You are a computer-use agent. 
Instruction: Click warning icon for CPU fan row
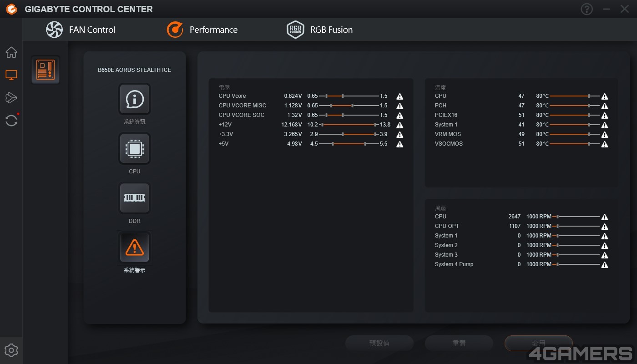[605, 217]
